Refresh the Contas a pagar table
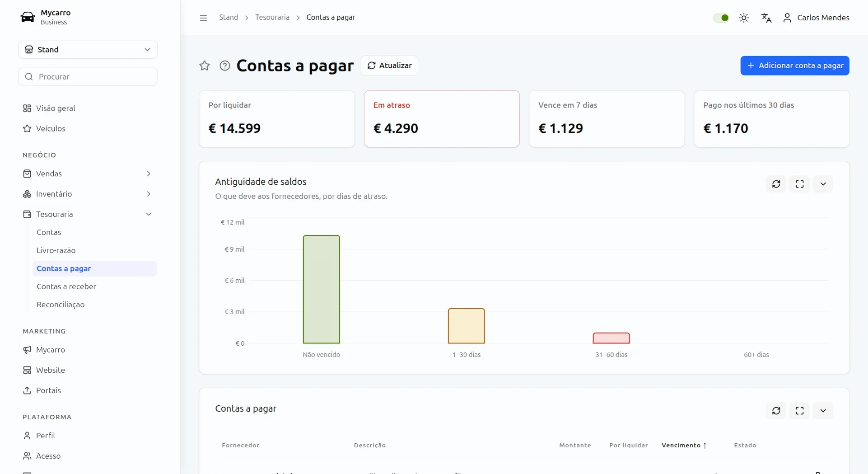The width and height of the screenshot is (868, 474). [x=776, y=411]
